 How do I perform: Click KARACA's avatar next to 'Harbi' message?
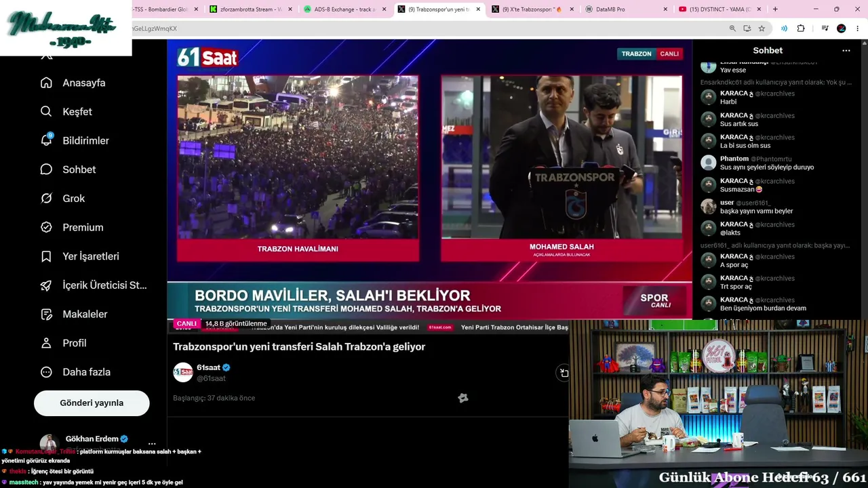709,98
